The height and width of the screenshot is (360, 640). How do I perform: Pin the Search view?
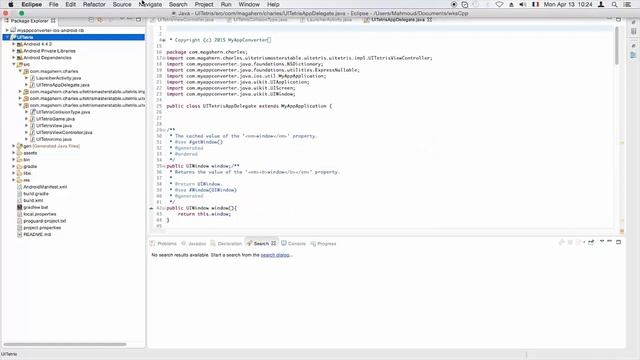(591, 242)
